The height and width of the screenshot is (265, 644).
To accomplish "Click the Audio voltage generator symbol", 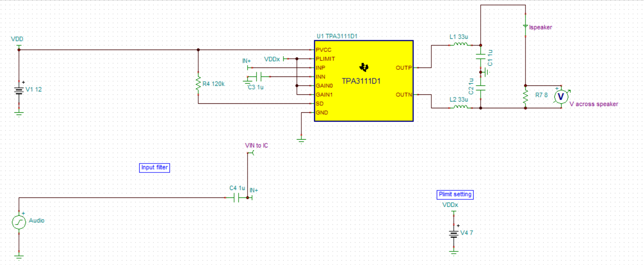I will 19,222.
